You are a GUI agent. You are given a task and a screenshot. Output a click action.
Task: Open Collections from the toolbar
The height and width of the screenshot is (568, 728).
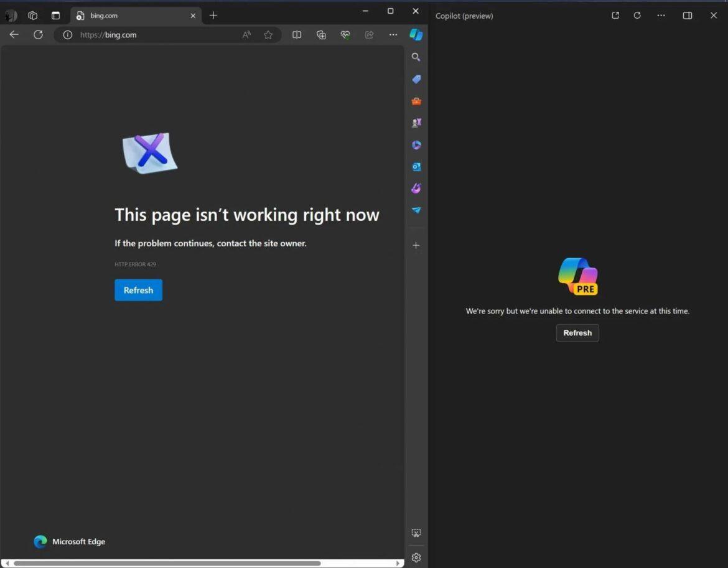tap(321, 35)
